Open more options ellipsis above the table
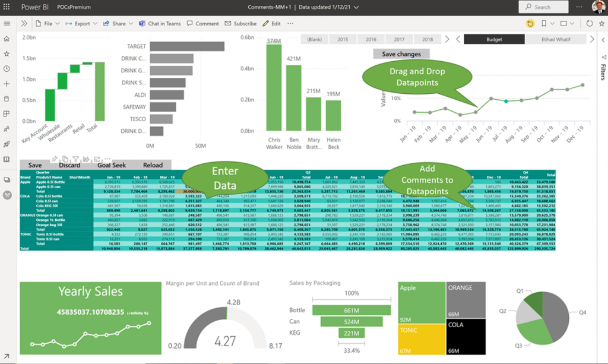The image size is (608, 364). click(107, 159)
